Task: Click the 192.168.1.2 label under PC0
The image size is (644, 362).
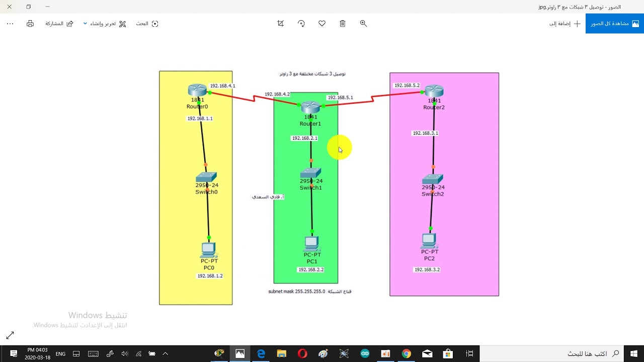Action: (x=210, y=276)
